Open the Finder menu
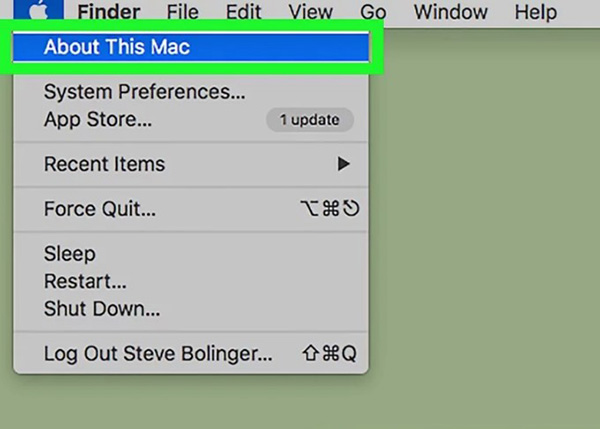The image size is (600, 429). pos(110,13)
